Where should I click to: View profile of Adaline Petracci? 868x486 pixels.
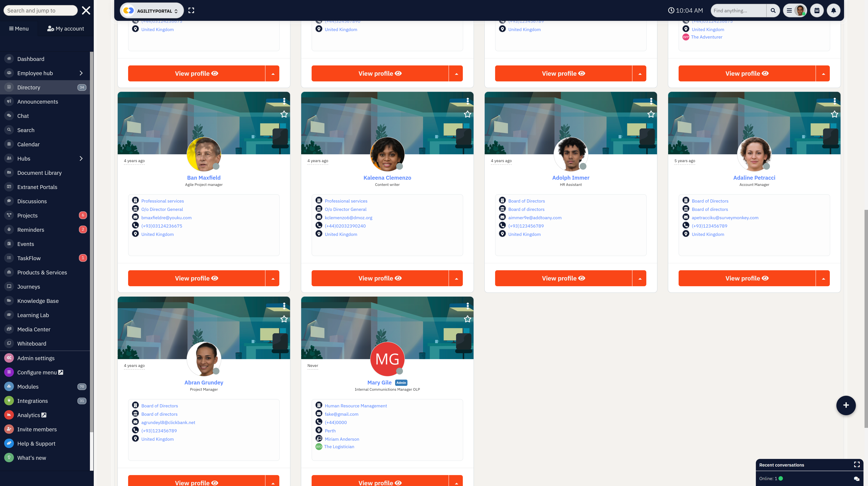[747, 278]
